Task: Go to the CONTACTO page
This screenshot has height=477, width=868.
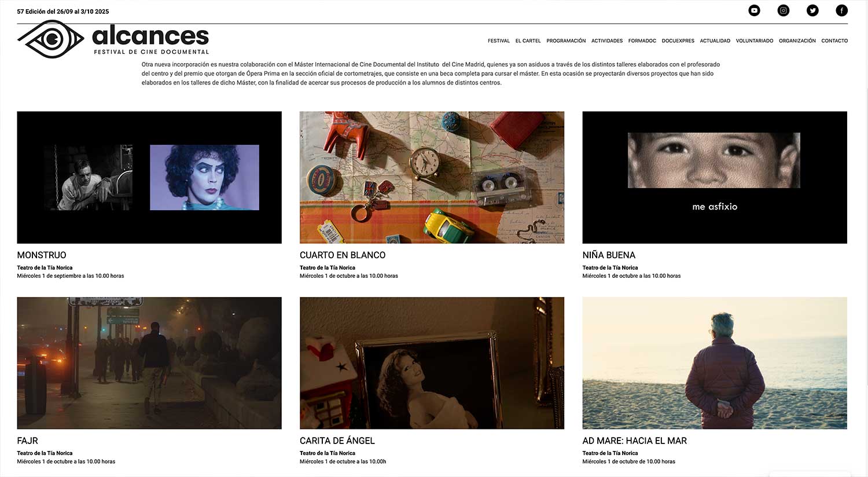Action: tap(834, 41)
